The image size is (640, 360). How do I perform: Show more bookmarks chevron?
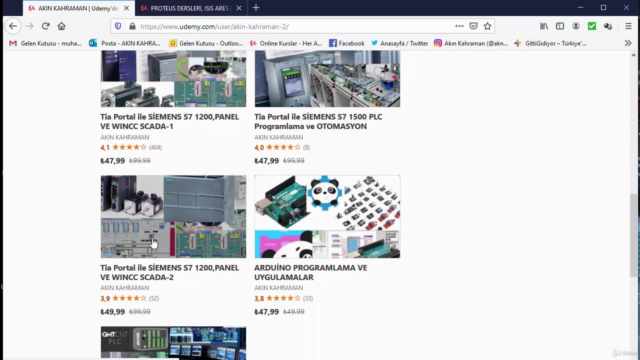click(628, 43)
